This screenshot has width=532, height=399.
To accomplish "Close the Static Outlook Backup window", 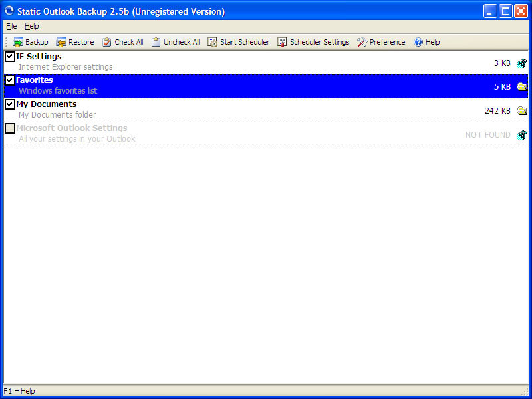I will click(x=521, y=11).
